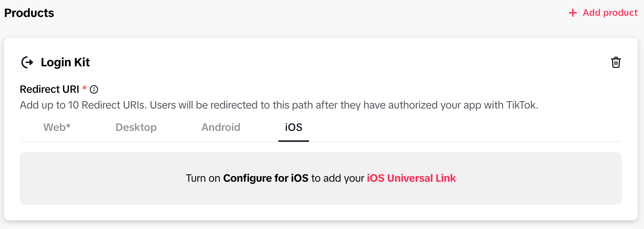Click the Products section heading

pos(29,13)
